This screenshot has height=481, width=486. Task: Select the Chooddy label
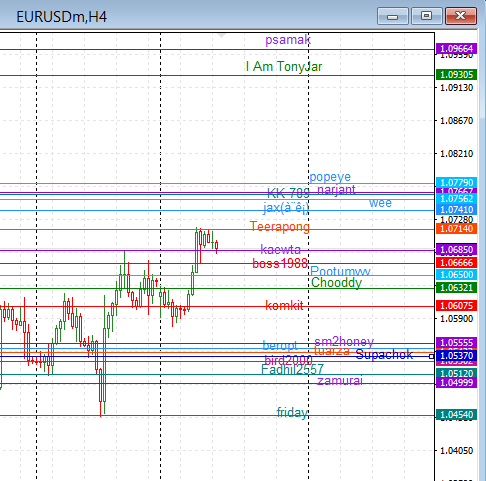tap(336, 283)
